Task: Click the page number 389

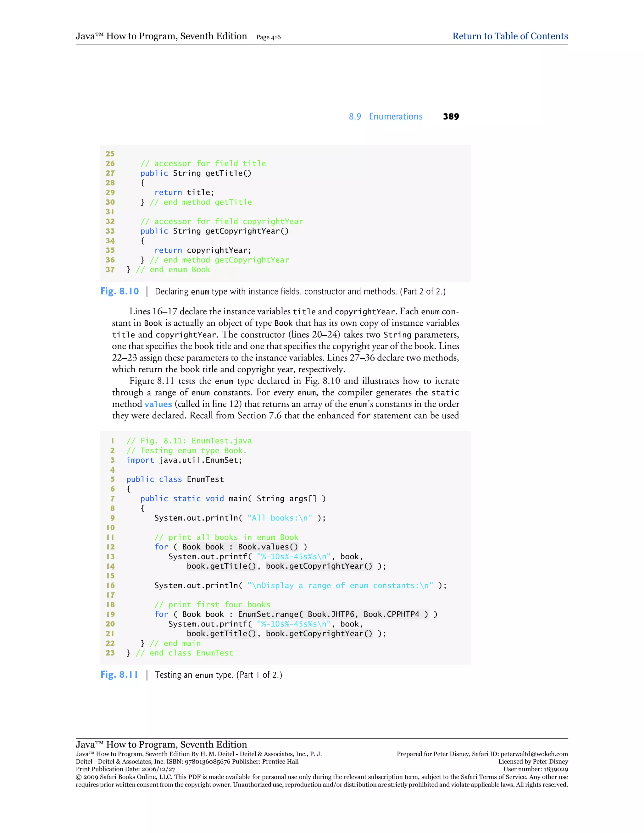Action: coord(451,117)
